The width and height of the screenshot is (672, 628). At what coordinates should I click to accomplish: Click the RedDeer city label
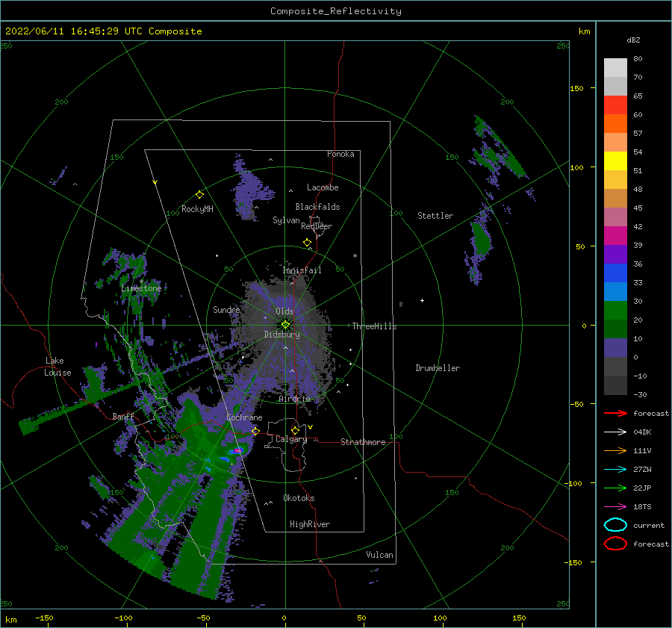(317, 226)
